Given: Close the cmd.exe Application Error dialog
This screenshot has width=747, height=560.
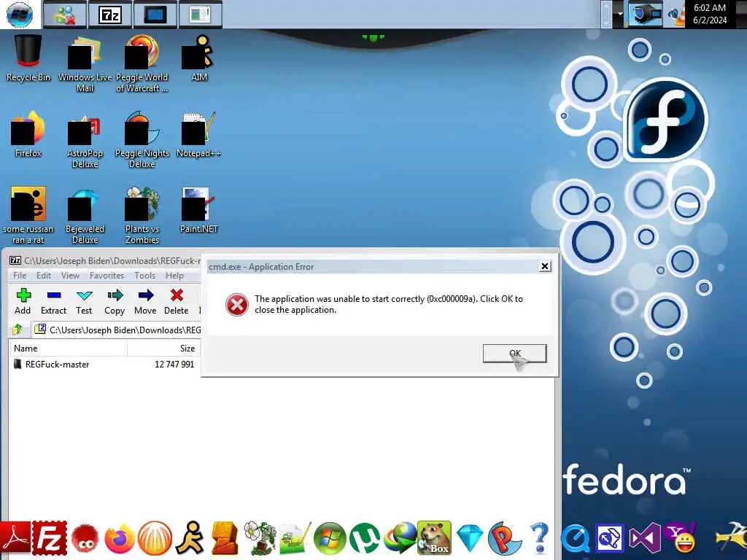Looking at the screenshot, I should [544, 266].
